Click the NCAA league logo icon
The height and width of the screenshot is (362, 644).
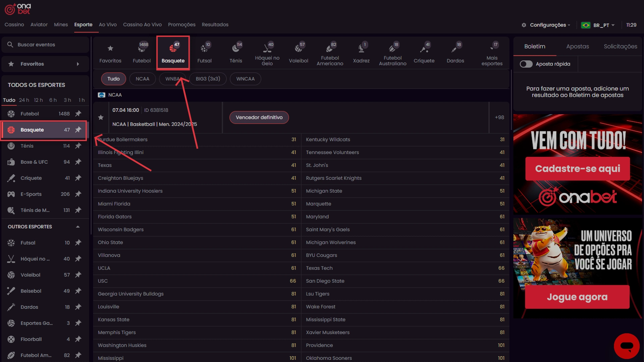click(x=101, y=95)
